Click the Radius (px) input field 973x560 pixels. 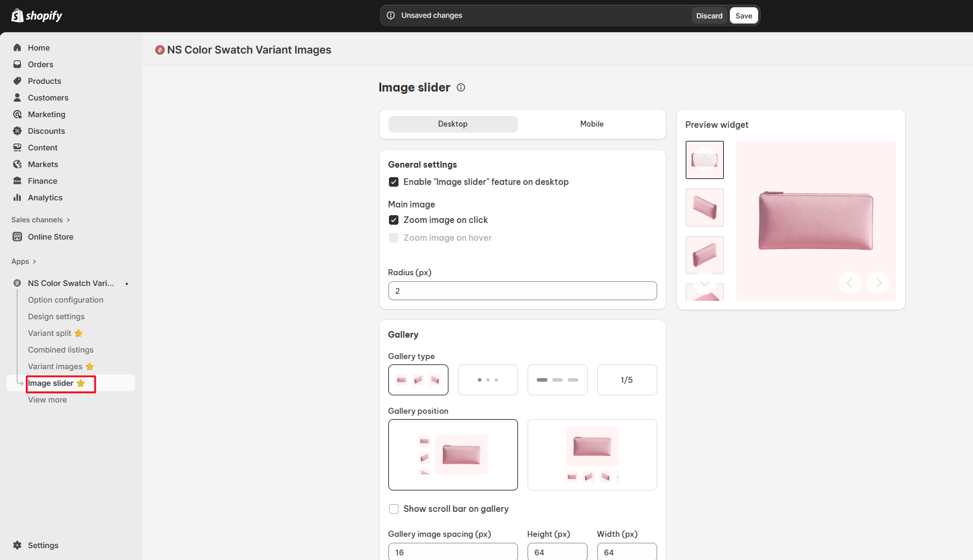522,291
